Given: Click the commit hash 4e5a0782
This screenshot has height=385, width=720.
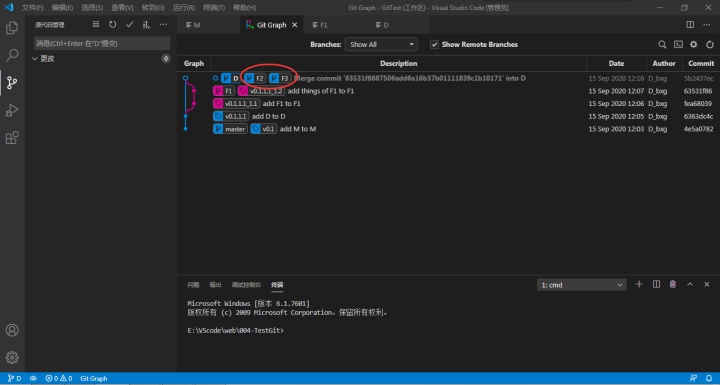Looking at the screenshot, I should (698, 129).
